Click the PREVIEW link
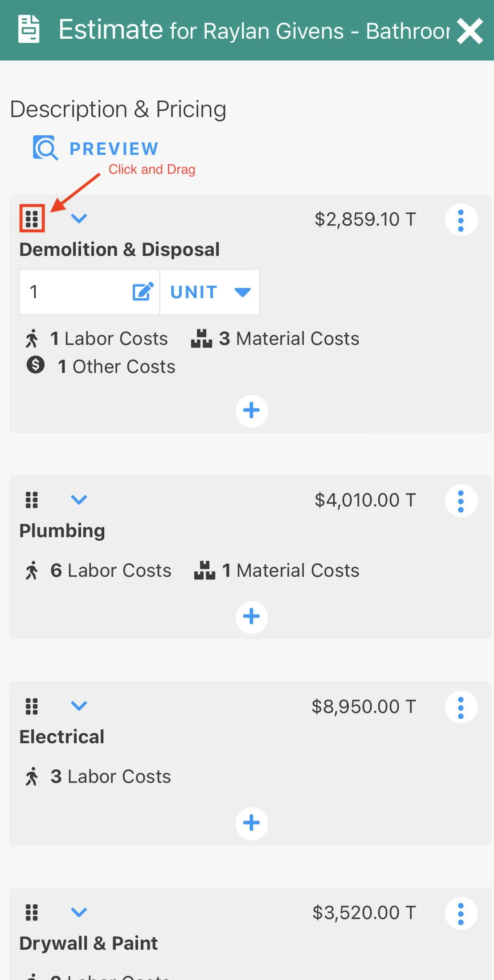This screenshot has width=494, height=980. click(x=114, y=149)
